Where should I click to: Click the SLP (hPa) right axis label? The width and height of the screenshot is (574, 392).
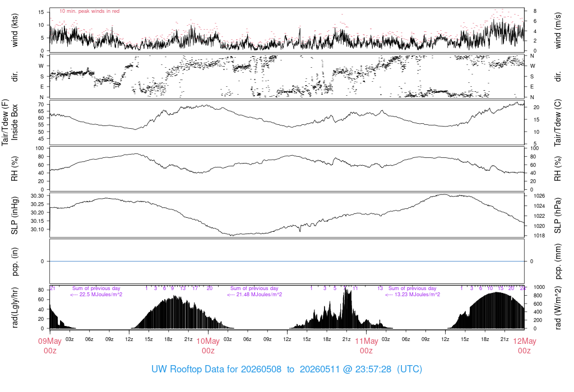(x=558, y=216)
